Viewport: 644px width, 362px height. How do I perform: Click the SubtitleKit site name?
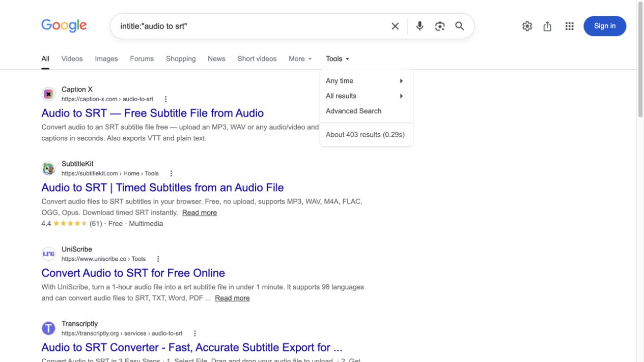pos(77,164)
